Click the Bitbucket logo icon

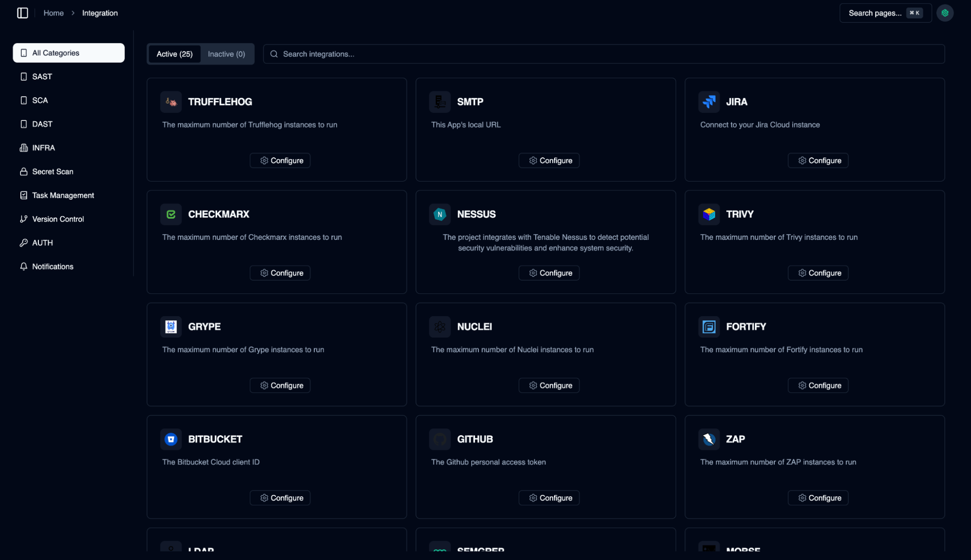[x=171, y=439]
